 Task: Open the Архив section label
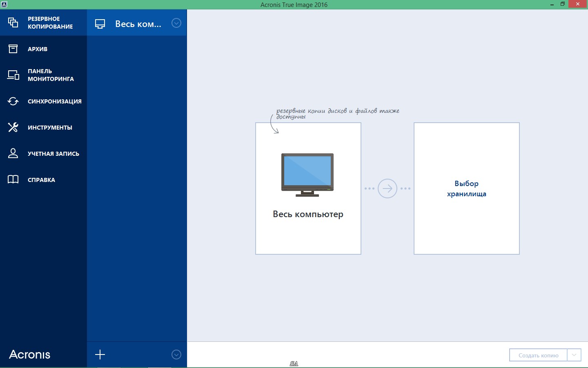(x=38, y=49)
